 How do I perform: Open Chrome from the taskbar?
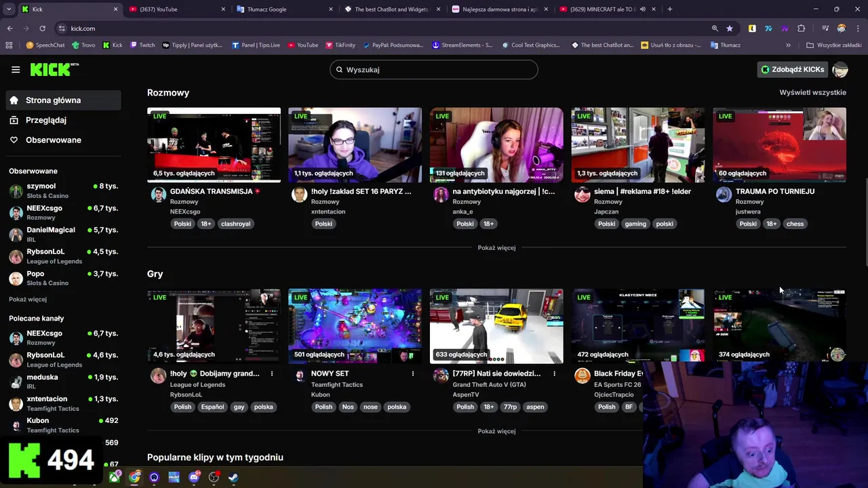(x=135, y=477)
